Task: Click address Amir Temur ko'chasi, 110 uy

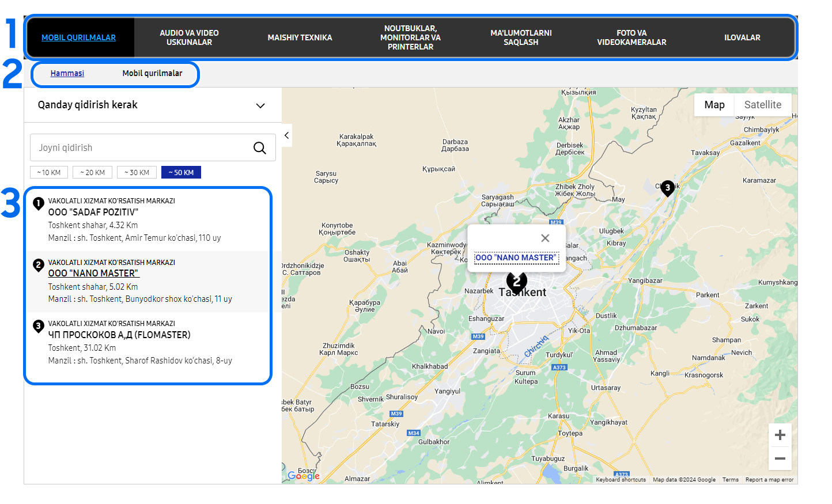Action: pyautogui.click(x=173, y=238)
